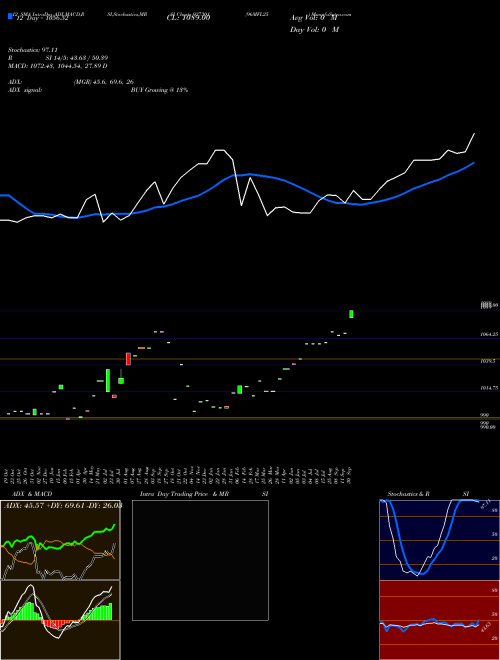Click the right end of the blue SMA line
500x660 pixels.
(x=474, y=162)
